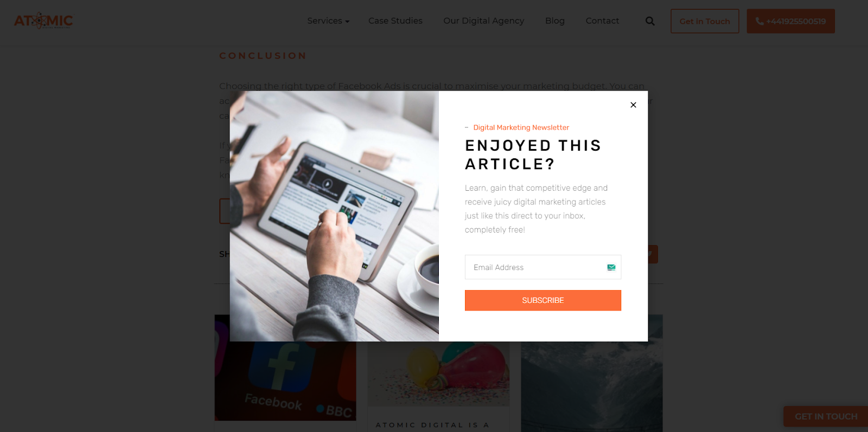Image resolution: width=868 pixels, height=432 pixels.
Task: Open the Contact page
Action: 602,21
